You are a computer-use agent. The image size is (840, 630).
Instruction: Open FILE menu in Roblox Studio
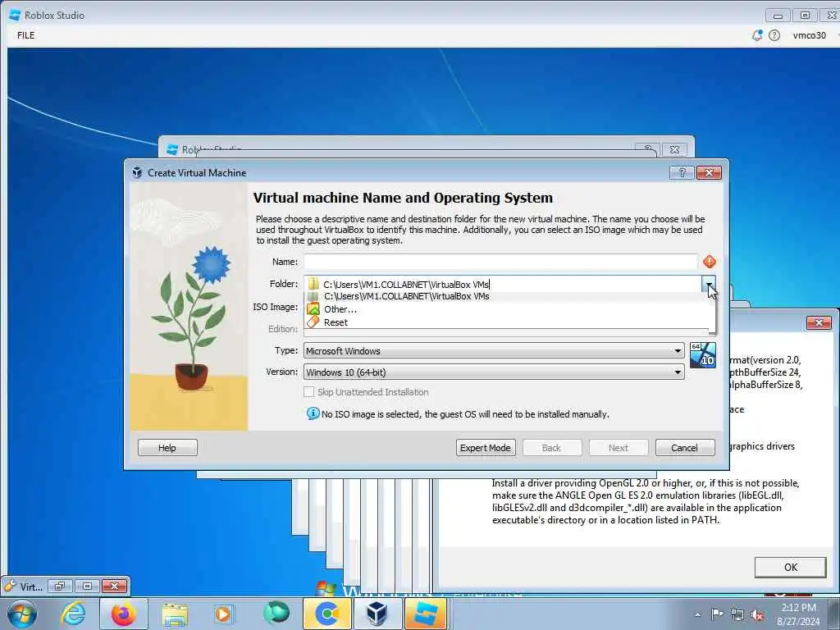point(25,35)
